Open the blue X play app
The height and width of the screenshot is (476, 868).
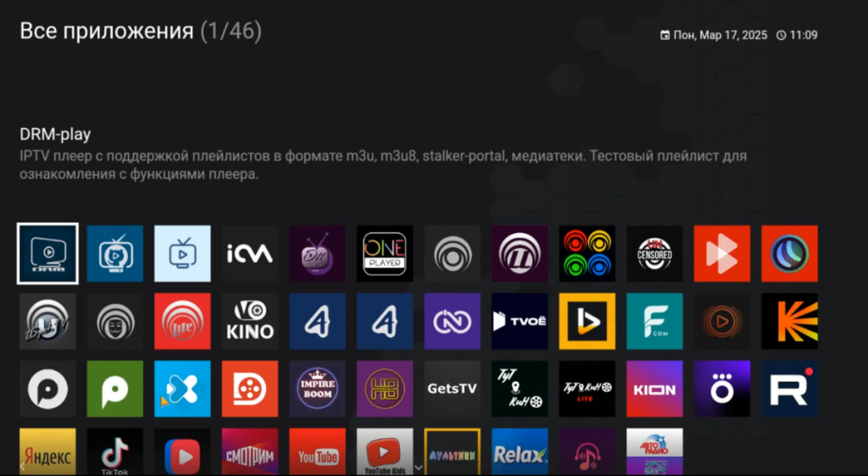[x=183, y=389]
